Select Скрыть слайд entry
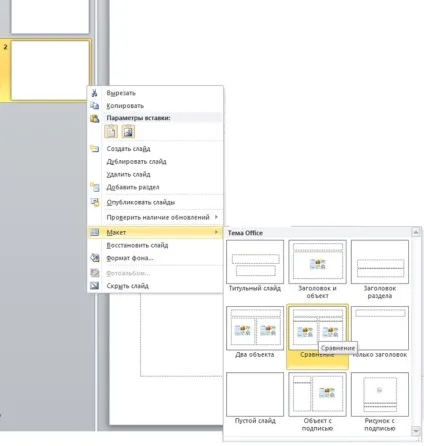 tap(155, 286)
